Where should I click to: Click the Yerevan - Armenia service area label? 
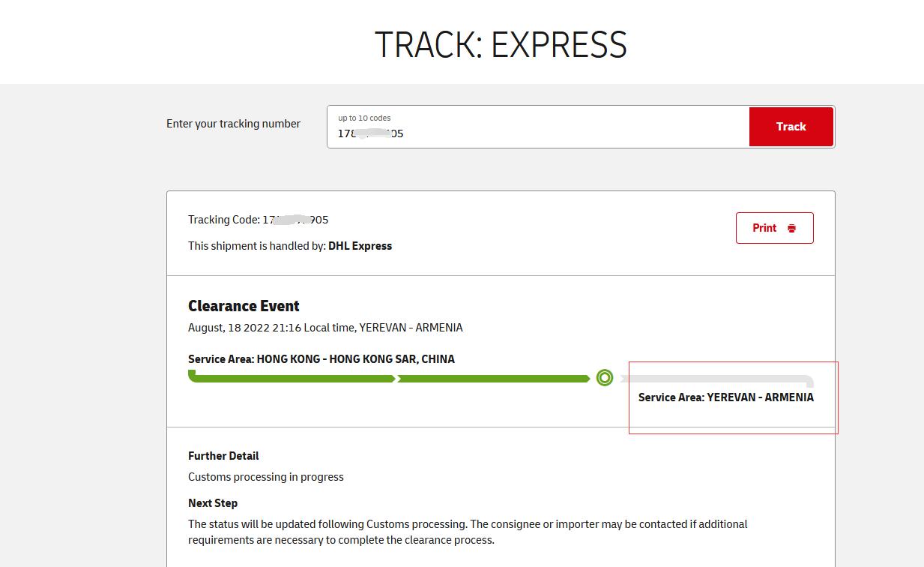[725, 397]
